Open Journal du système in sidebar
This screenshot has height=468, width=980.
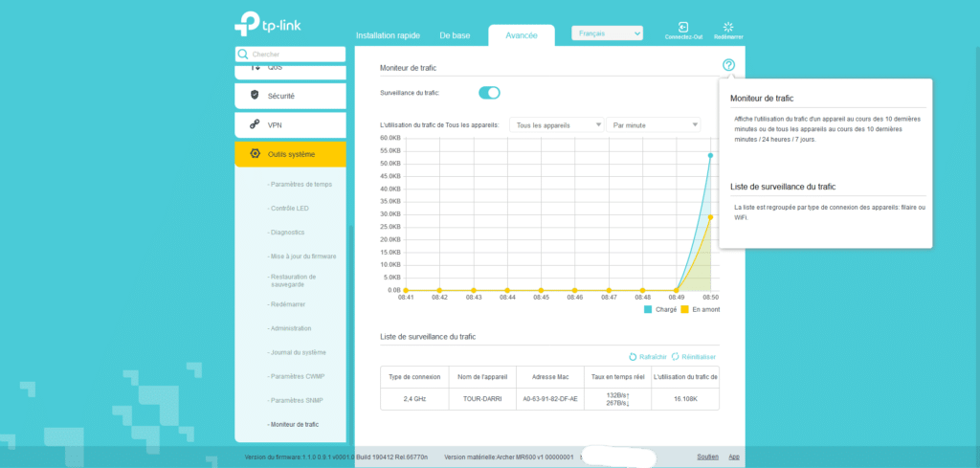(x=300, y=352)
